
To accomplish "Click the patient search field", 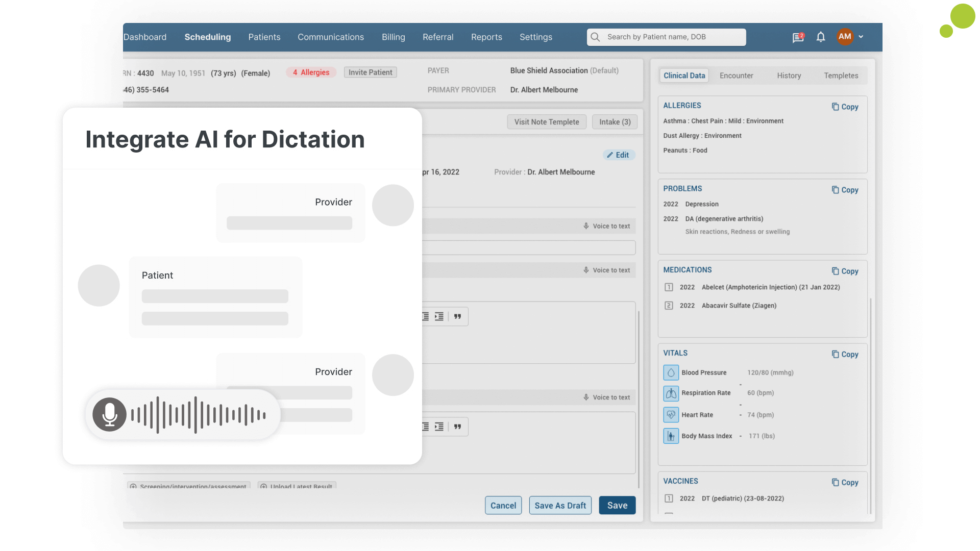I will tap(666, 37).
